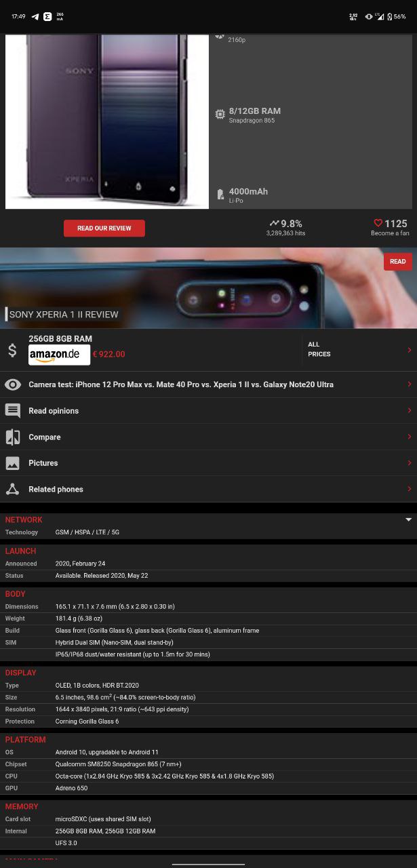This screenshot has width=417, height=868.
Task: Open the Sony Xperia 1 II review banner
Action: (x=208, y=288)
